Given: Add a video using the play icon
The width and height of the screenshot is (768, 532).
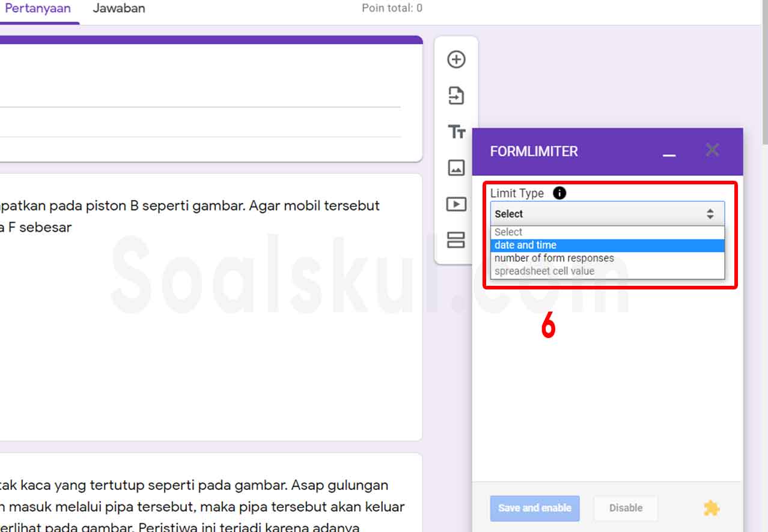Looking at the screenshot, I should (456, 204).
